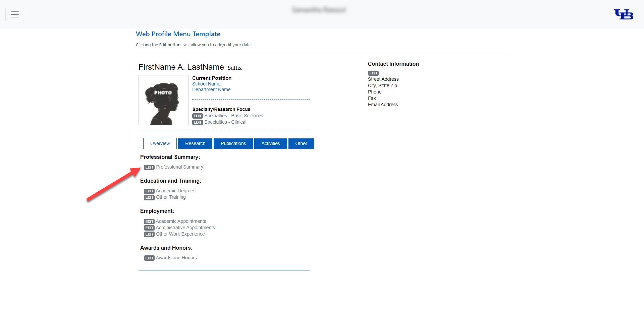Open the School Name link
Screen dimensions: 644x314
[x=206, y=84]
